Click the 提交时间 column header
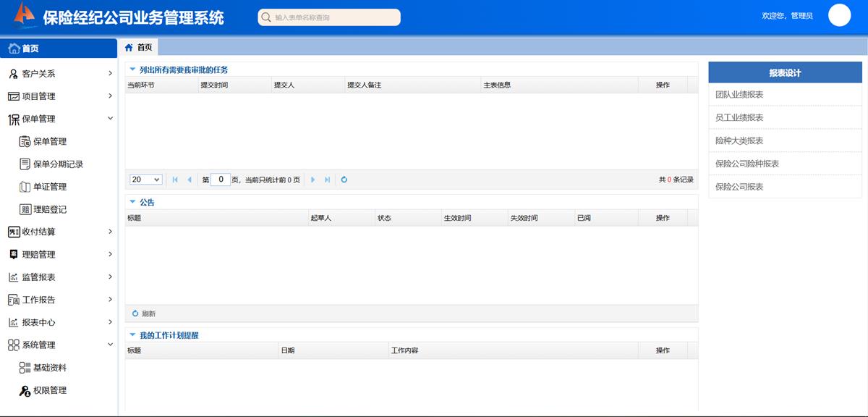 point(235,85)
